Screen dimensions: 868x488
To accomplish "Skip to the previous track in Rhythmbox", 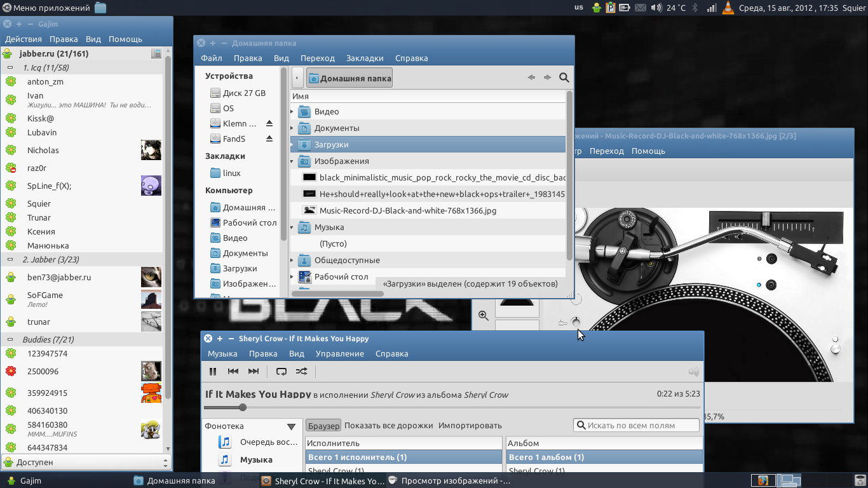I will click(x=233, y=372).
